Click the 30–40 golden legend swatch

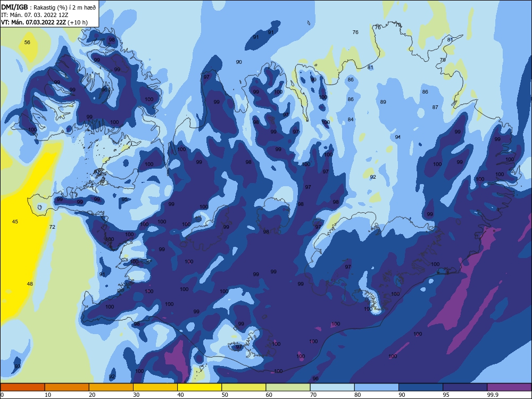coord(155,387)
